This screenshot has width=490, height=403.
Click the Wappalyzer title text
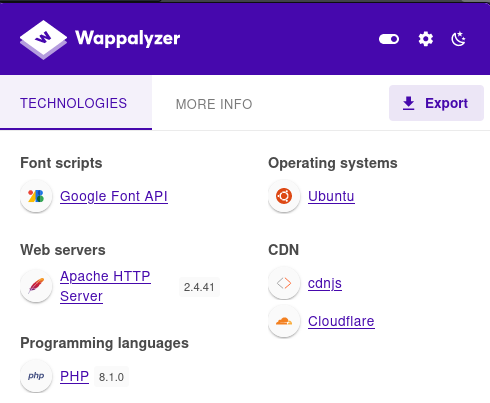coord(128,38)
